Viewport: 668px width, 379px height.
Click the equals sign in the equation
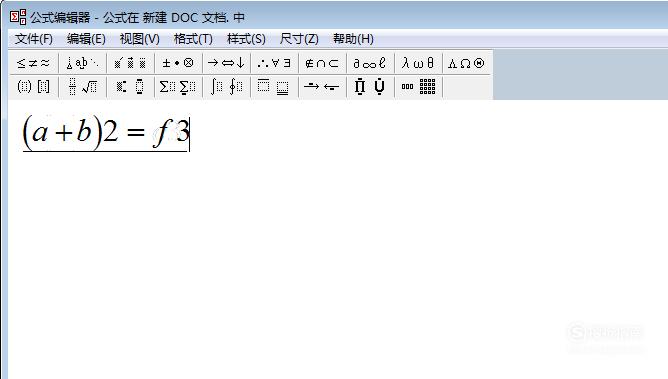pyautogui.click(x=135, y=132)
